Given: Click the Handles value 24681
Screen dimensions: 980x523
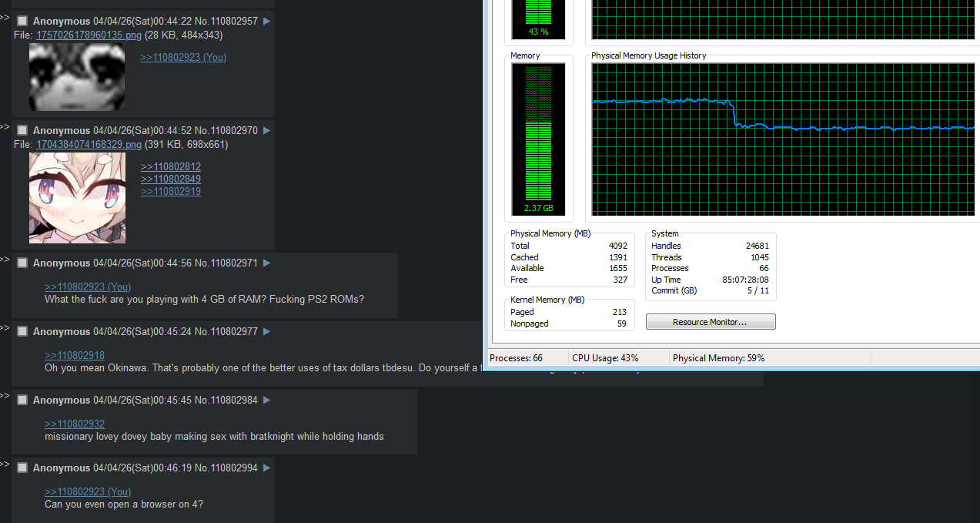Looking at the screenshot, I should point(757,246).
